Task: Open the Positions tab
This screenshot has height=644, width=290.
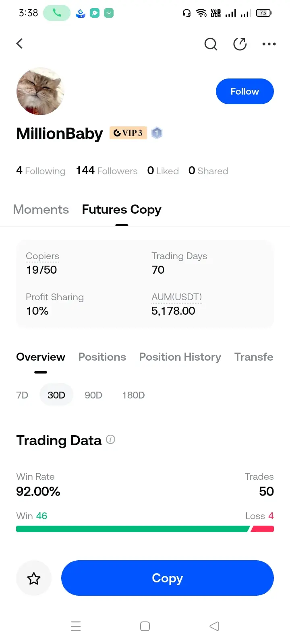Action: 102,357
